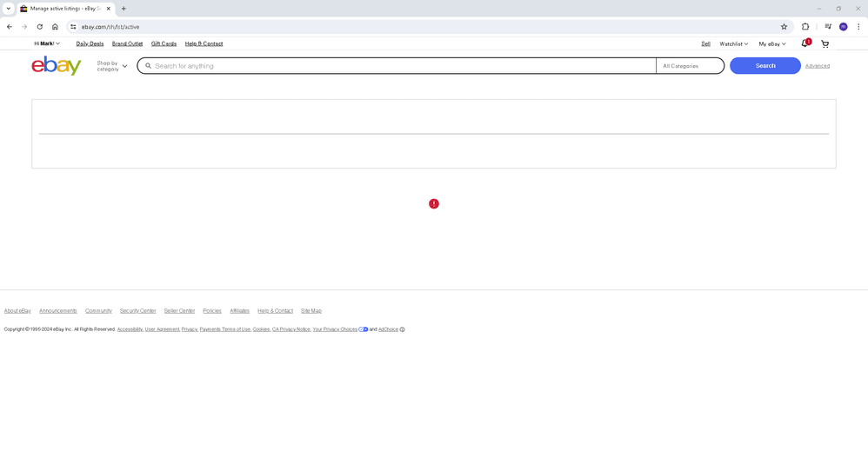868x471 pixels.
Task: Open Help & Contact footer link
Action: coord(275,311)
